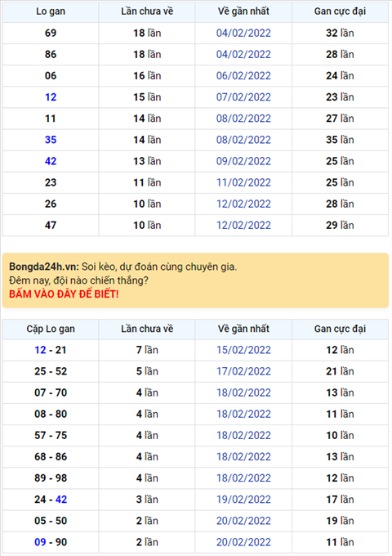Click date 20/02/2022 in row 05 - 50
Viewport: 392px width, 556px height.
(x=243, y=521)
